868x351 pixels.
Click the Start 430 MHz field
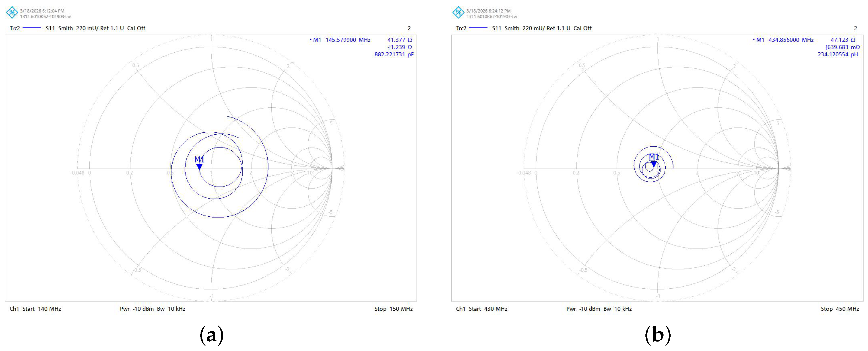point(488,309)
